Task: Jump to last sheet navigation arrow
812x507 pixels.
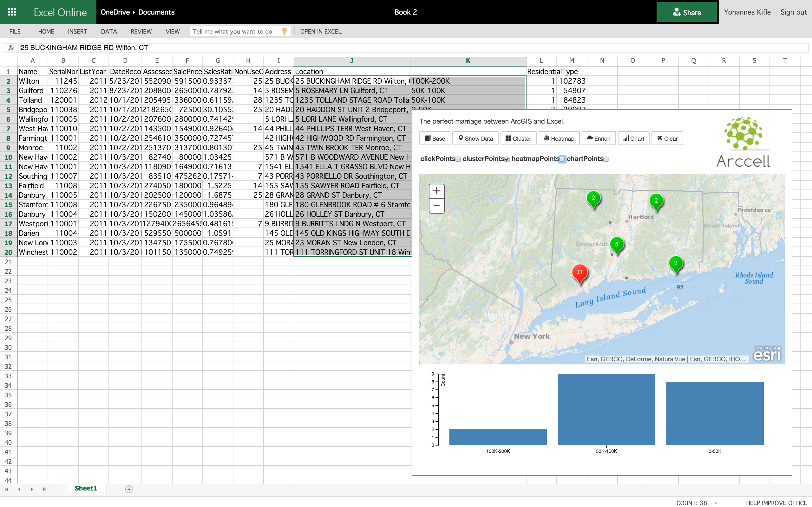Action: (x=44, y=489)
